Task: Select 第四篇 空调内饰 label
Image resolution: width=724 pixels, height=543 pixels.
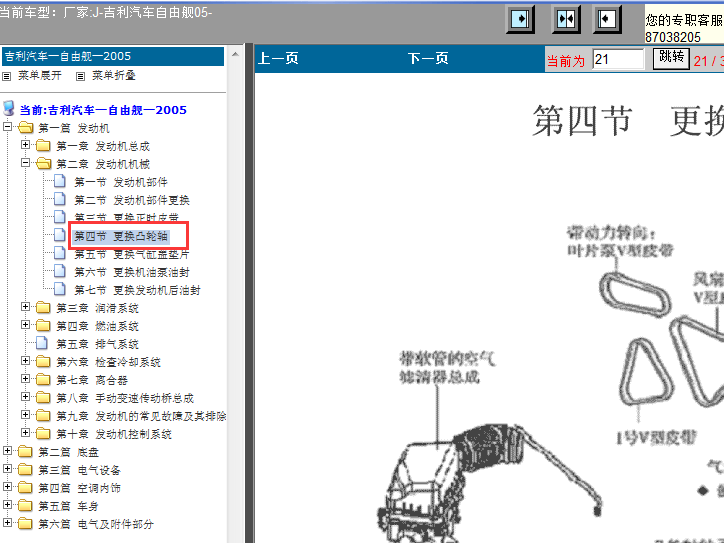Action: tap(79, 489)
